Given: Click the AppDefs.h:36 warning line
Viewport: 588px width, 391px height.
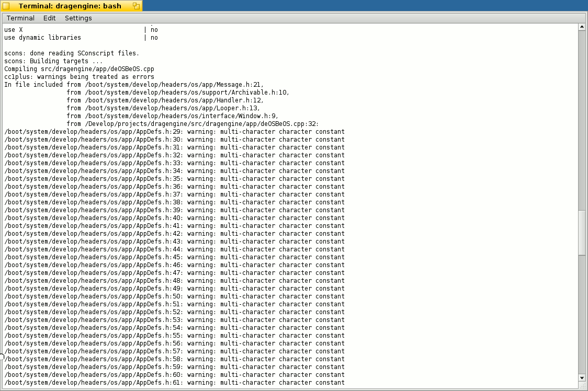Looking at the screenshot, I should click(174, 187).
